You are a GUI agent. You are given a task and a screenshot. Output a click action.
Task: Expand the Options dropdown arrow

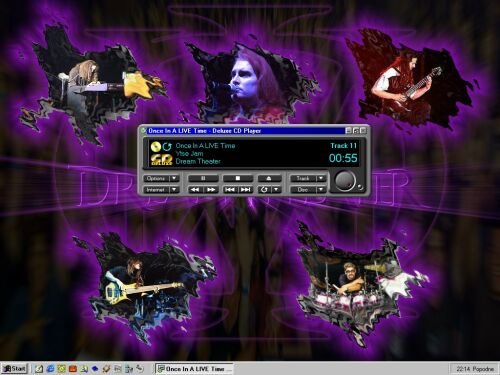(x=174, y=178)
